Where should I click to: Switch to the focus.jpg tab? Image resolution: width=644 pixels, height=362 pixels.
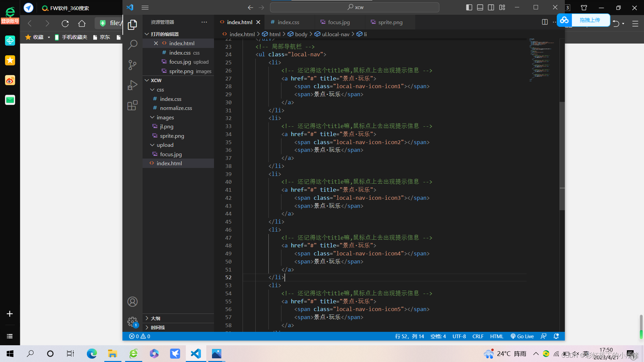click(339, 22)
